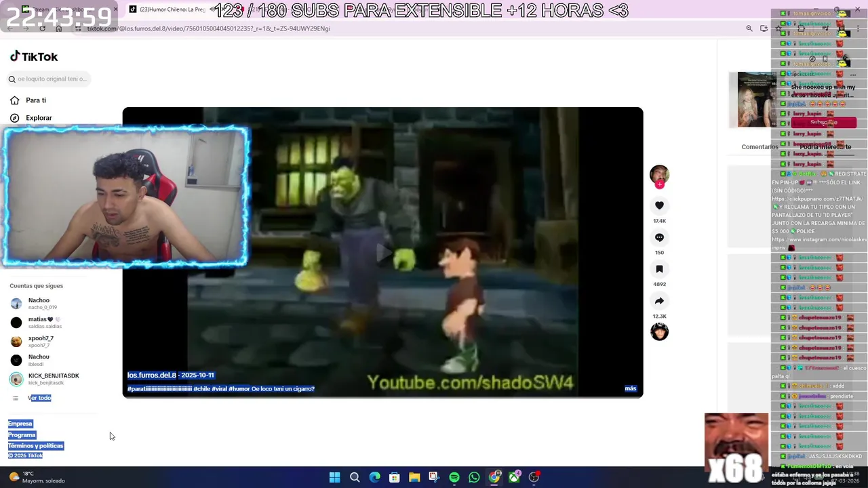Share the video with the arrow icon
Image resolution: width=868 pixels, height=488 pixels.
[659, 301]
